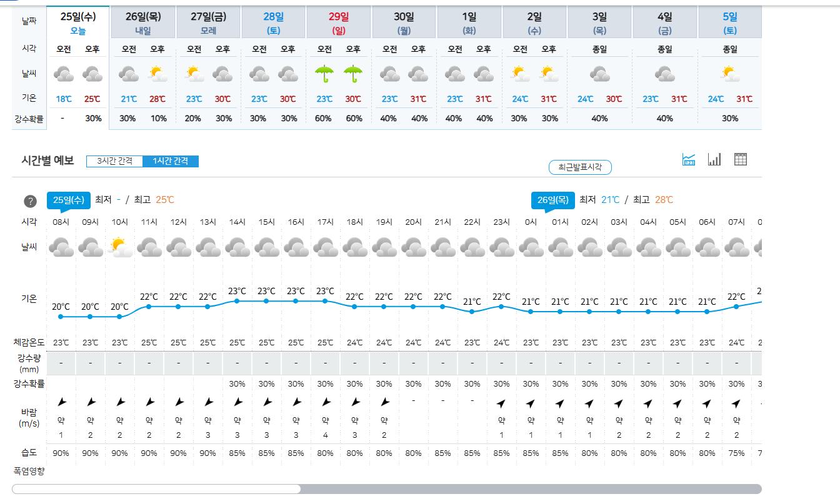Click the sunny-cloud icon for 5일 (토)
This screenshot has width=840, height=504.
pyautogui.click(x=730, y=75)
